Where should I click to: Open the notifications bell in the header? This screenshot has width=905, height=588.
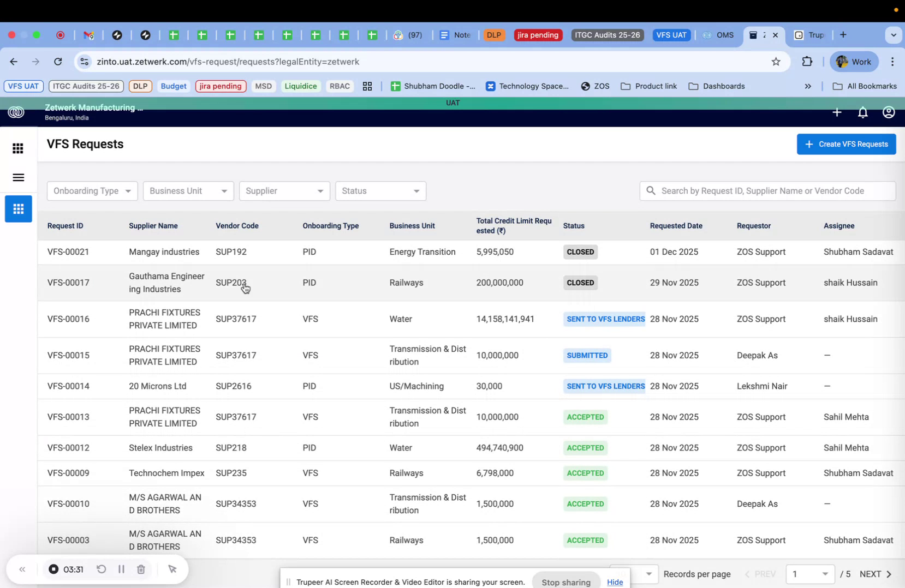point(862,112)
